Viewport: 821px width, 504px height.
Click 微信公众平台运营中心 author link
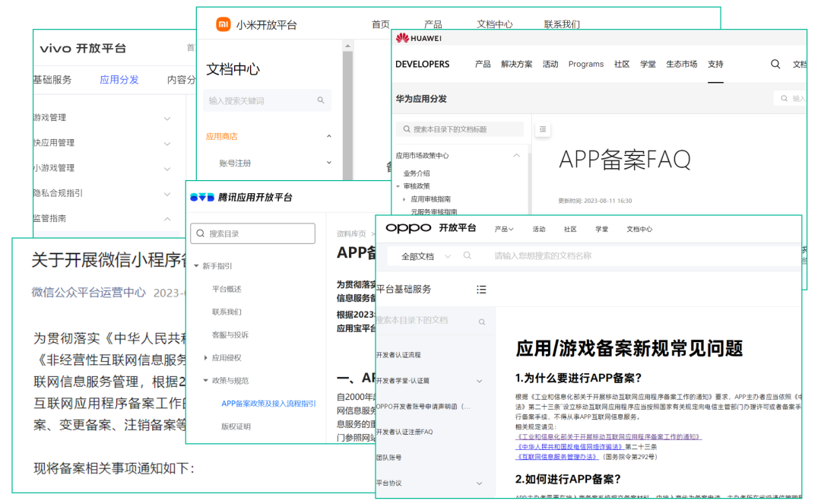click(x=88, y=293)
